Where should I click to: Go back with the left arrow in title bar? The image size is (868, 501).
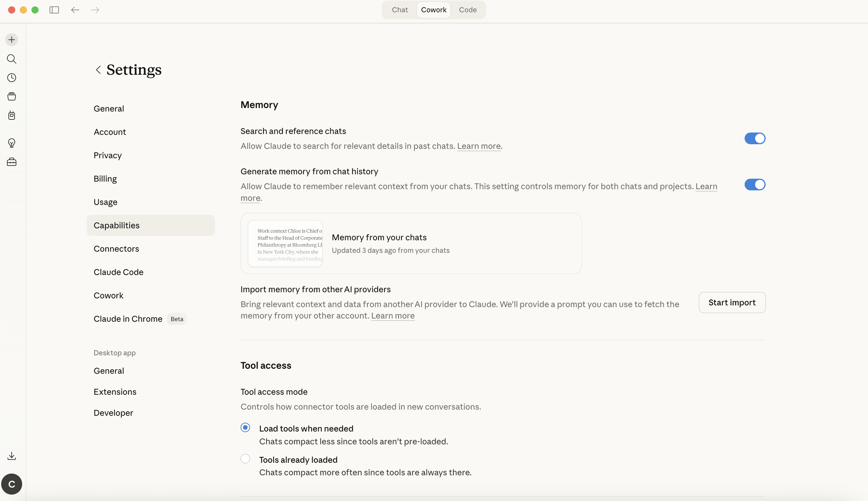[75, 10]
